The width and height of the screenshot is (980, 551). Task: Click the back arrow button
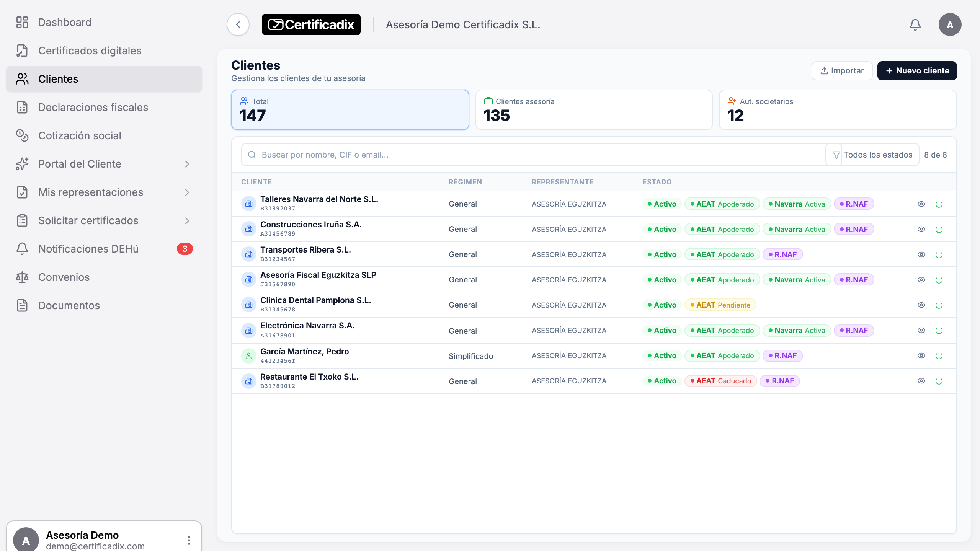click(238, 25)
